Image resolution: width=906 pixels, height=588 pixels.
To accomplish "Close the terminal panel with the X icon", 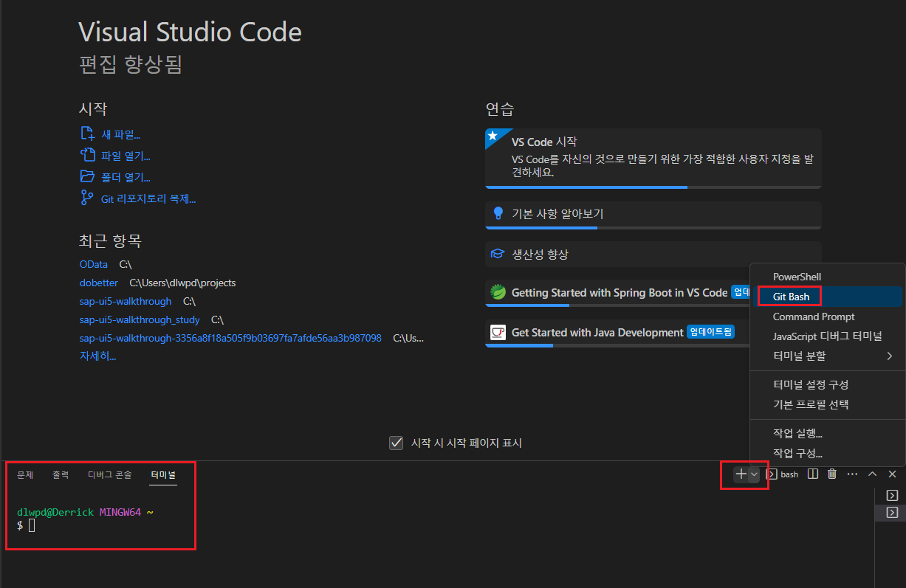I will (x=892, y=474).
